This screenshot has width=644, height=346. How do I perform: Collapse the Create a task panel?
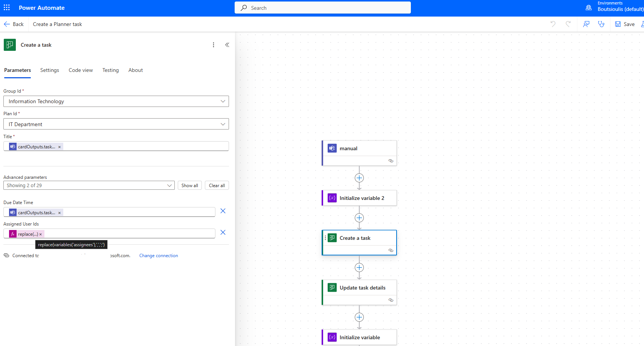[227, 45]
